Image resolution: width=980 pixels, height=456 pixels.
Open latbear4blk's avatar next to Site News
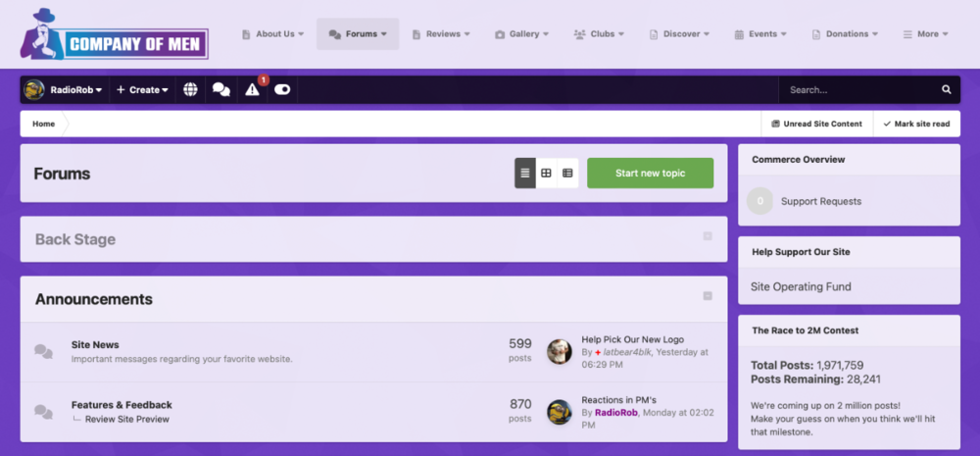(x=559, y=351)
